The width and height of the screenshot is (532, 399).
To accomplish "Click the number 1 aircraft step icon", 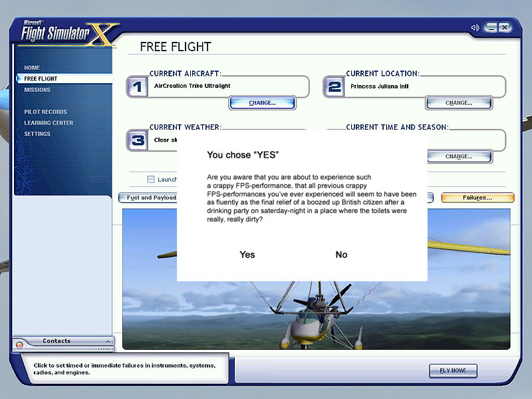I will point(137,87).
